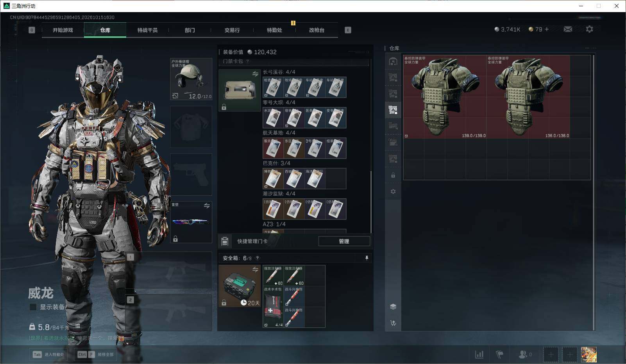This screenshot has height=364, width=626.
Task: Click the warehouse sidebar lock icon
Action: pyautogui.click(x=393, y=175)
